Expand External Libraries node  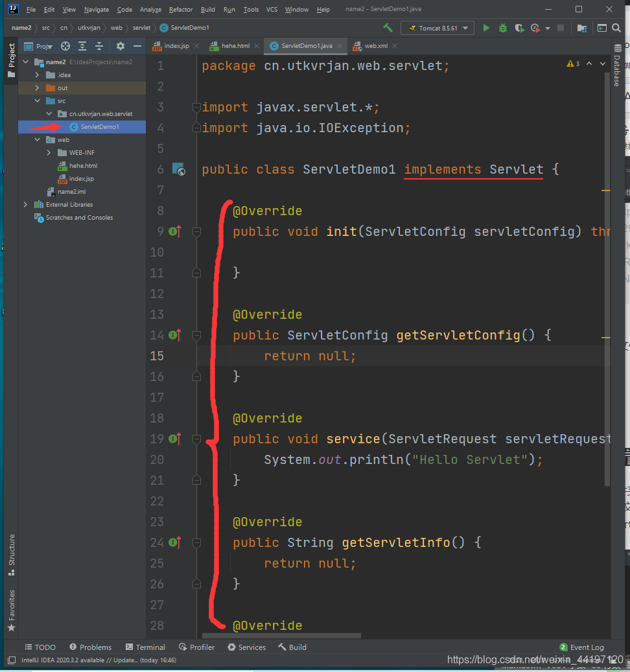point(26,205)
